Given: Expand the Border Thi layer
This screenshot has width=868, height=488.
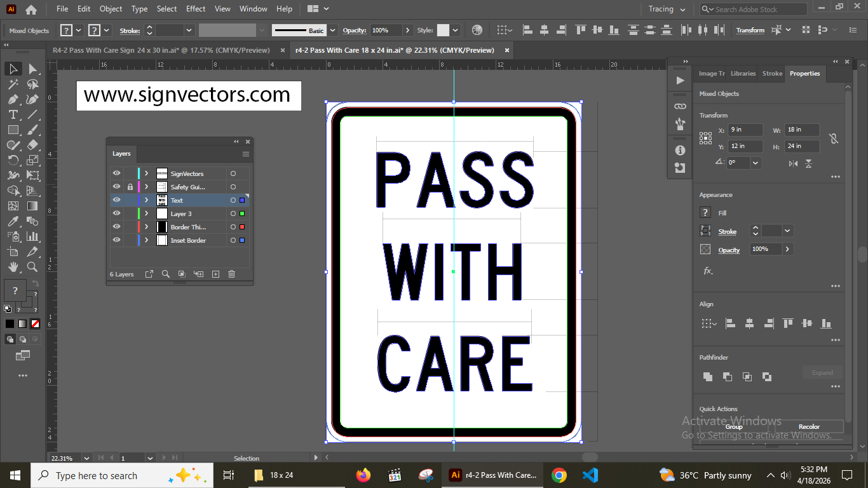Looking at the screenshot, I should 146,227.
